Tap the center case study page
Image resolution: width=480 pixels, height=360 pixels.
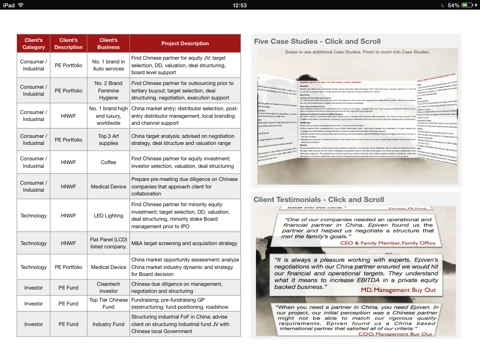[x=357, y=119]
